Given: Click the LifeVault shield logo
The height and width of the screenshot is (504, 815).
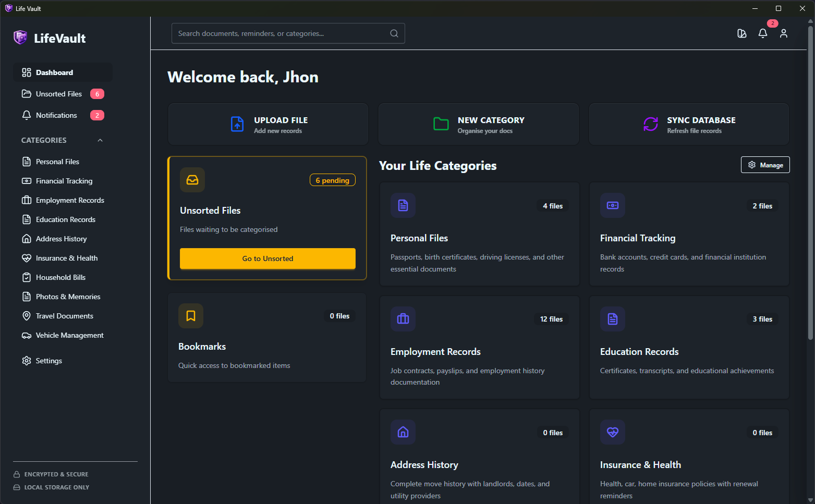Looking at the screenshot, I should [20, 38].
